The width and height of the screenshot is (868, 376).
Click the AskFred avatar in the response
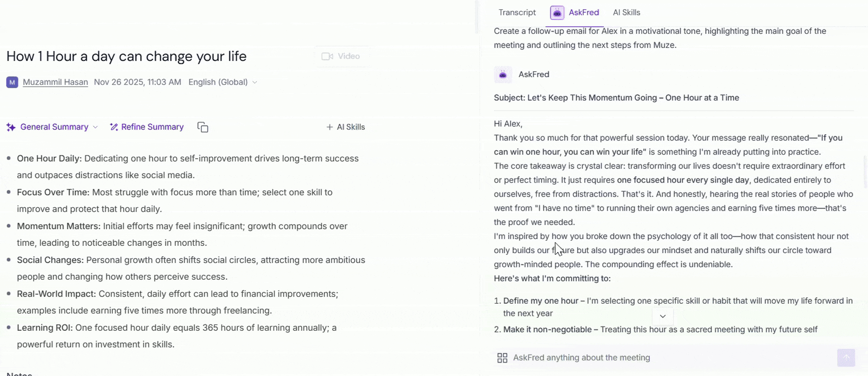503,75
